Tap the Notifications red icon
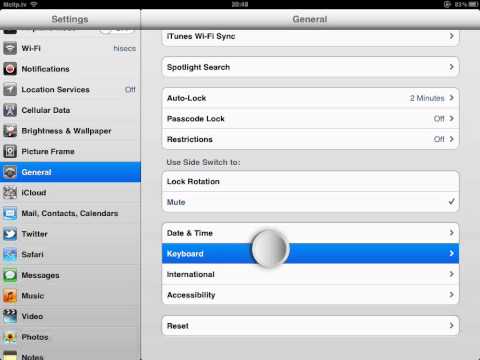Screen dimensions: 480x360 [10, 69]
